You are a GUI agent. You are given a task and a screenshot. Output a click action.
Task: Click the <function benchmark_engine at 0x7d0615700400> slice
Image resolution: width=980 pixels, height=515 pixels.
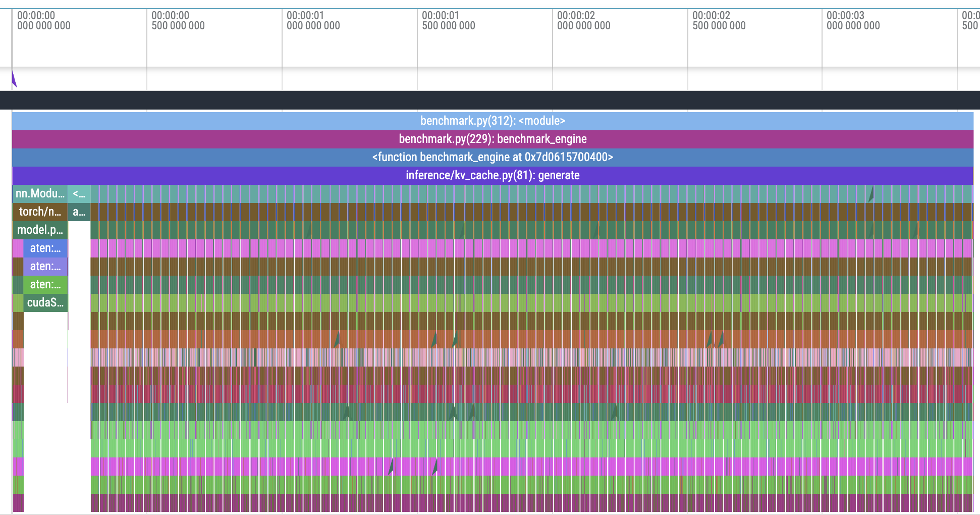(x=493, y=158)
